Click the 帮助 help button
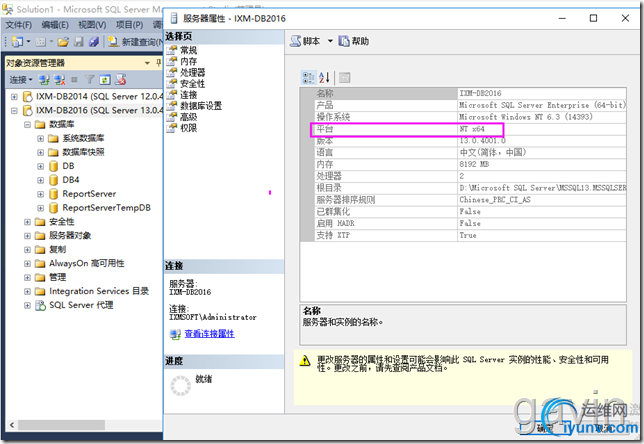 tap(354, 41)
